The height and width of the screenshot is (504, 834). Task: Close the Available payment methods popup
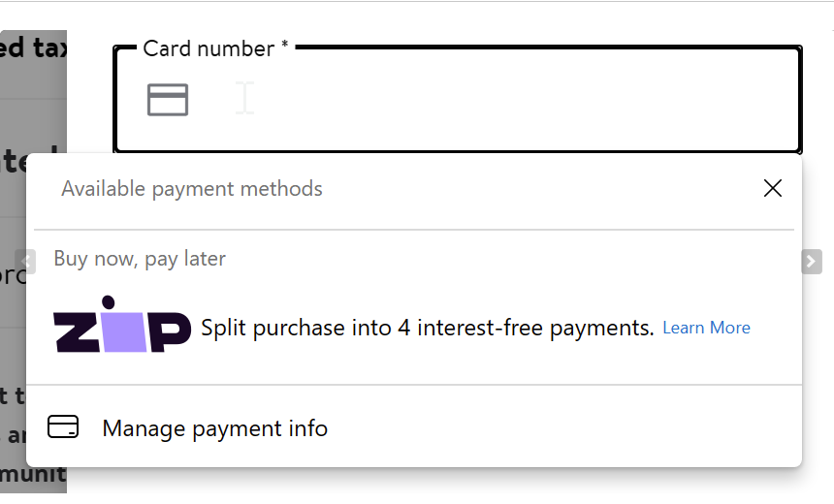pyautogui.click(x=773, y=188)
